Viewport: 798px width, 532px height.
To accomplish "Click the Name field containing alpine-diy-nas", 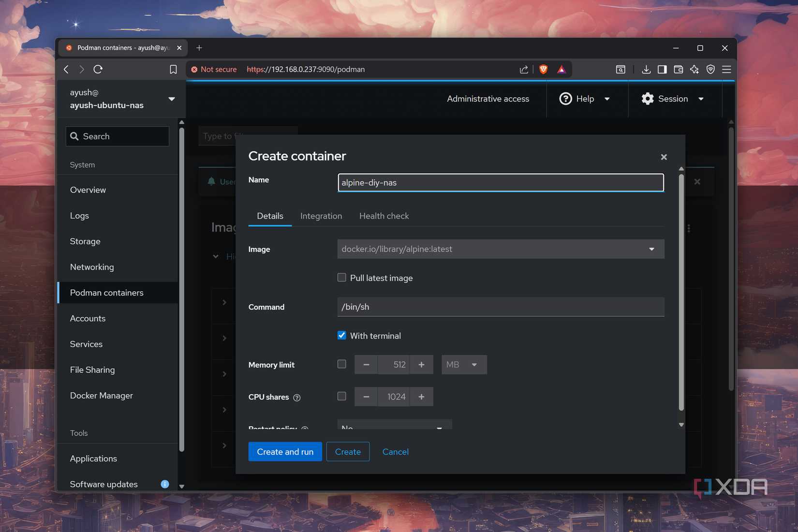I will pos(501,182).
